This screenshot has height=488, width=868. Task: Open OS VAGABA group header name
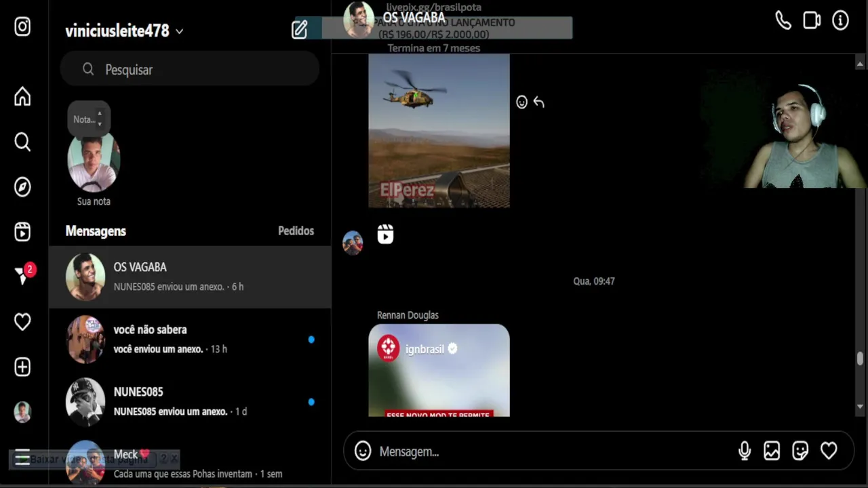point(414,18)
